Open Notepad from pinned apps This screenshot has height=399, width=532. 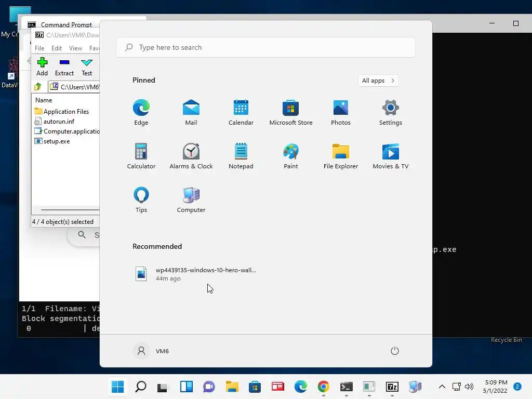pyautogui.click(x=241, y=156)
